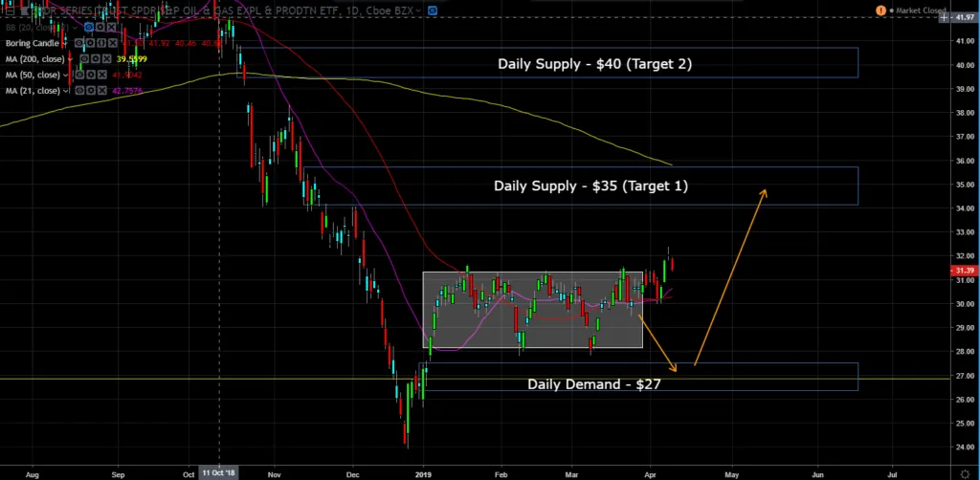Open Boring Candle source code braces icon
Image resolution: width=980 pixels, height=480 pixels.
(101, 43)
